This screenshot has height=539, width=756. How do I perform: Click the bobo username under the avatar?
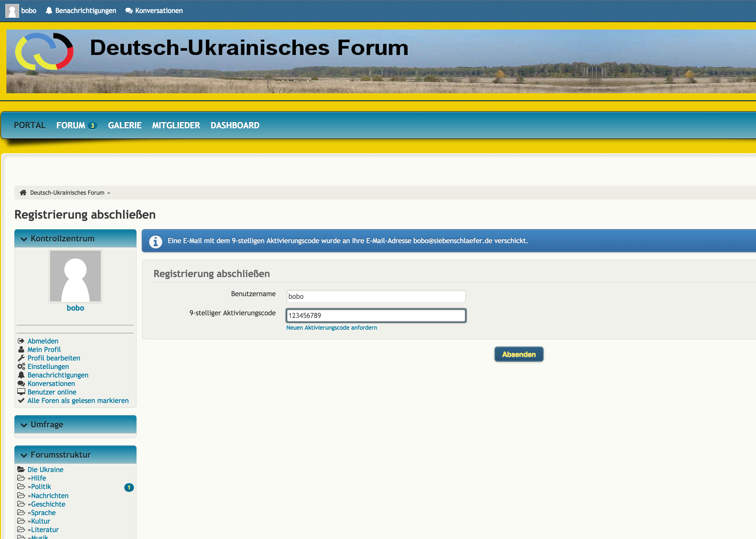(x=75, y=308)
